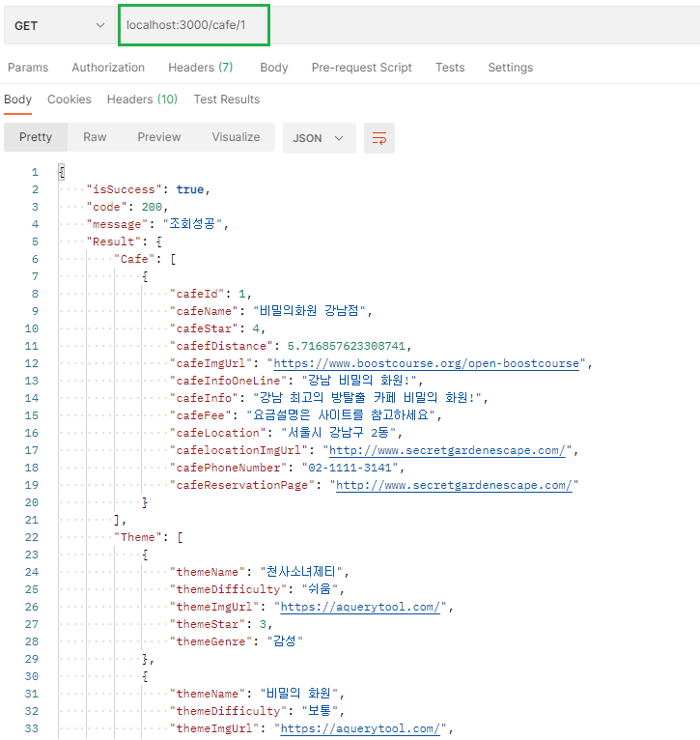
Task: Follow the cafeReservationPage secretgardenescape link
Action: click(454, 485)
